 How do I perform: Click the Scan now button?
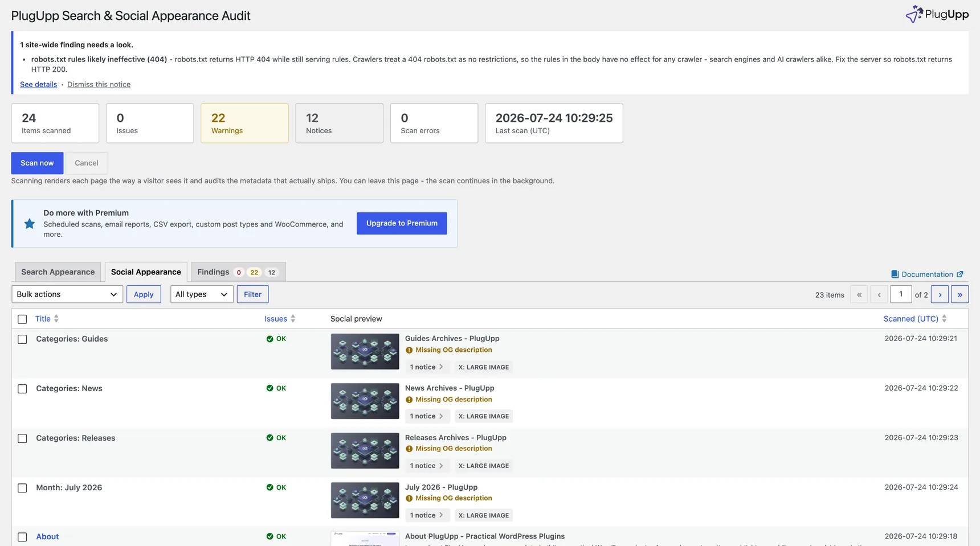[x=37, y=163]
